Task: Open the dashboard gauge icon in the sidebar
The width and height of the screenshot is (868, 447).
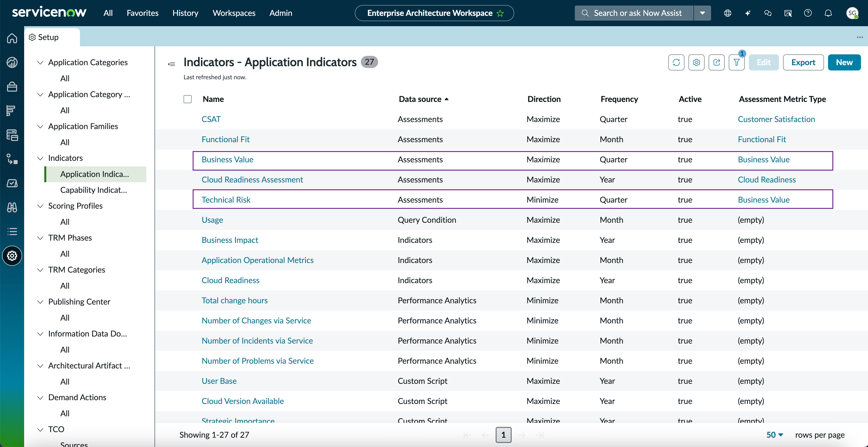Action: coord(12,62)
